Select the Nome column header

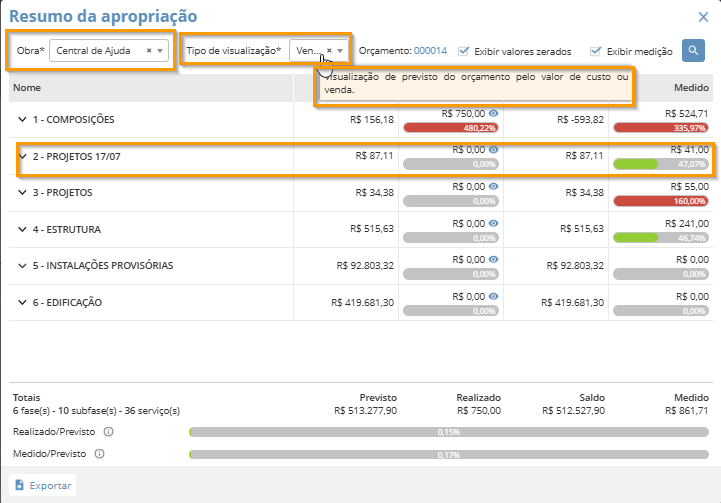click(28, 89)
